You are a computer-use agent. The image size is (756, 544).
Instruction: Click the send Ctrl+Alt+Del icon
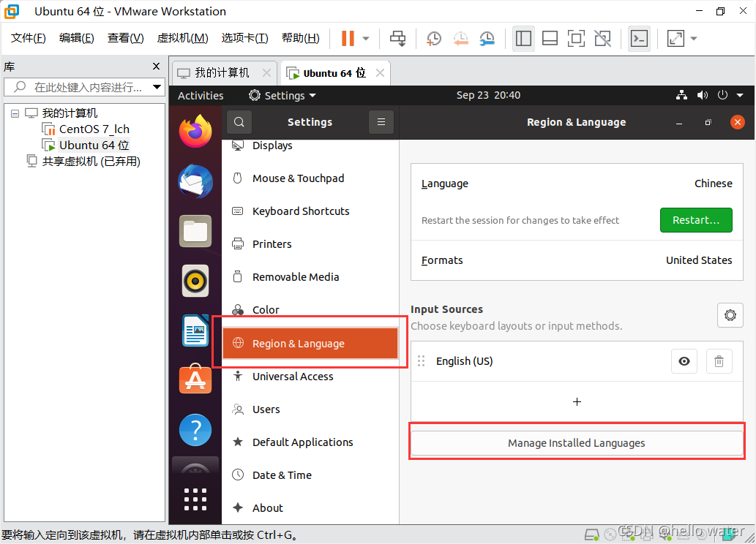(398, 39)
